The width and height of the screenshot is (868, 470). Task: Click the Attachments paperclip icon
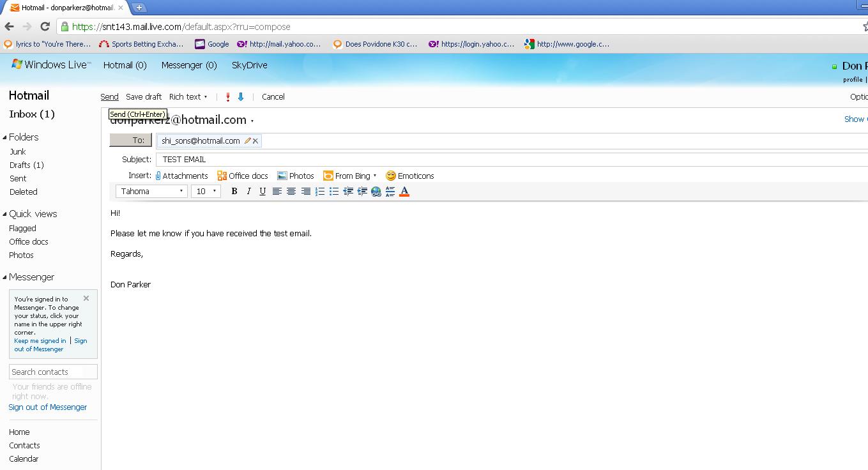pyautogui.click(x=158, y=176)
